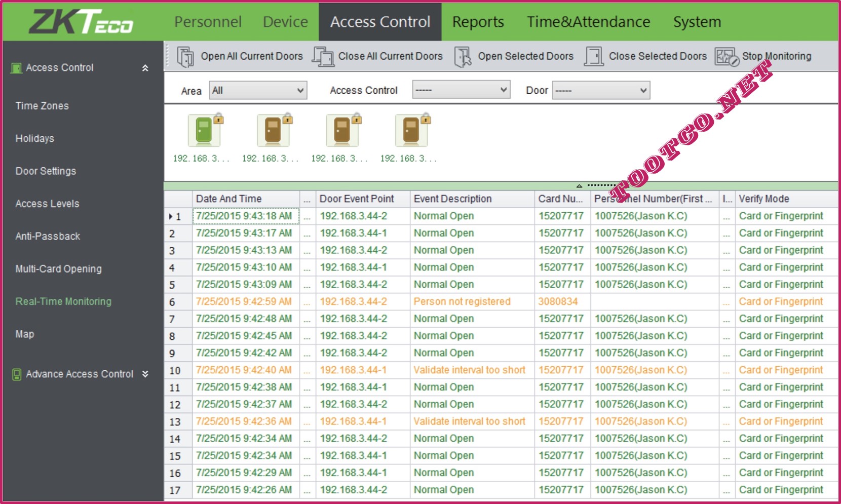Screen dimensions: 841x504
Task: Sort by Date And Time column header
Action: click(229, 199)
